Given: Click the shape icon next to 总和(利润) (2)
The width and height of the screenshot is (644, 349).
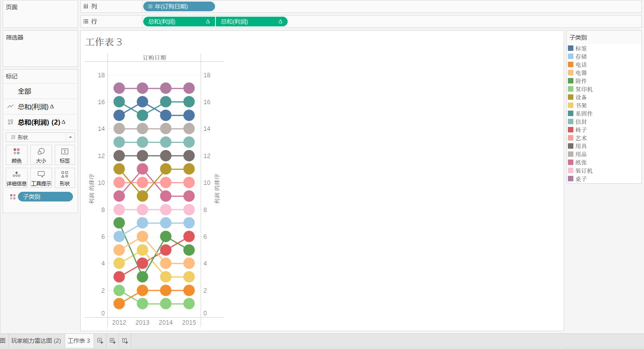Looking at the screenshot, I should (x=10, y=122).
